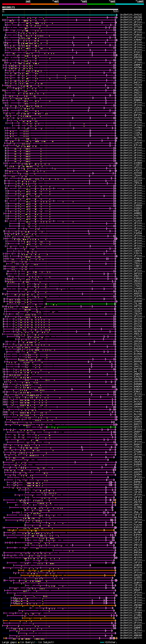Select the UniRef100_B4E3V7 label
The image size is (146, 644).
[131, 83]
